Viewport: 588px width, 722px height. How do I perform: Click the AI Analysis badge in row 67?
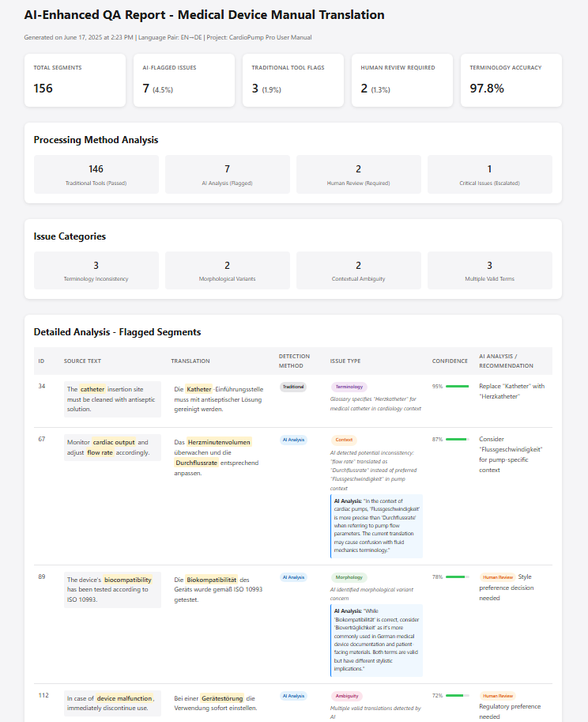pyautogui.click(x=293, y=440)
